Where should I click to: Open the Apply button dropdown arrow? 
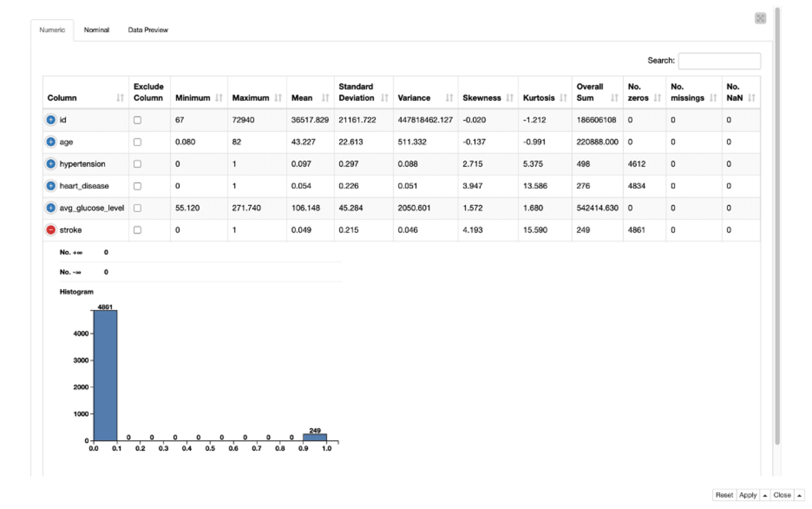click(x=765, y=495)
